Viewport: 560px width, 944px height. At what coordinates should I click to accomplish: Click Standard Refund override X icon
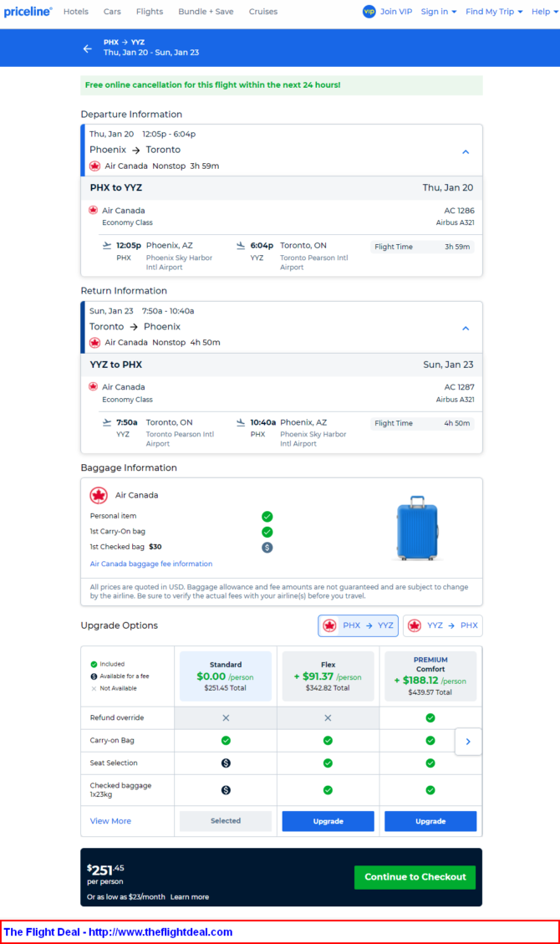coord(226,717)
